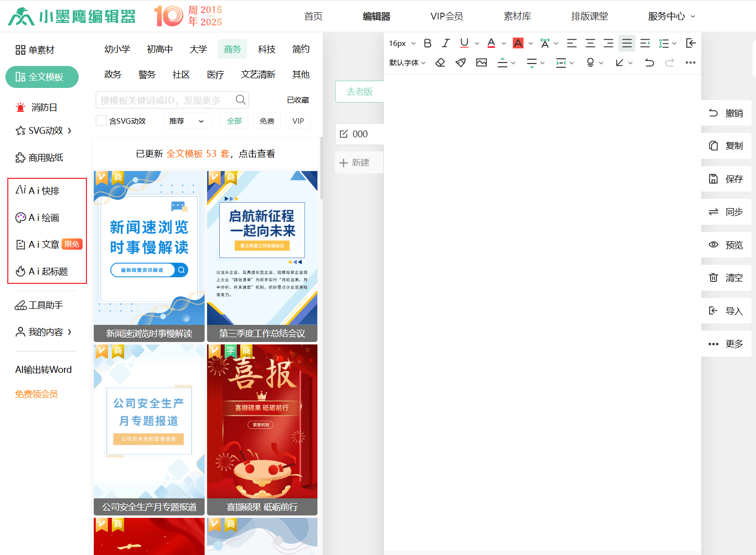This screenshot has width=756, height=555.
Task: Toggle bold formatting in the toolbar
Action: coord(427,43)
